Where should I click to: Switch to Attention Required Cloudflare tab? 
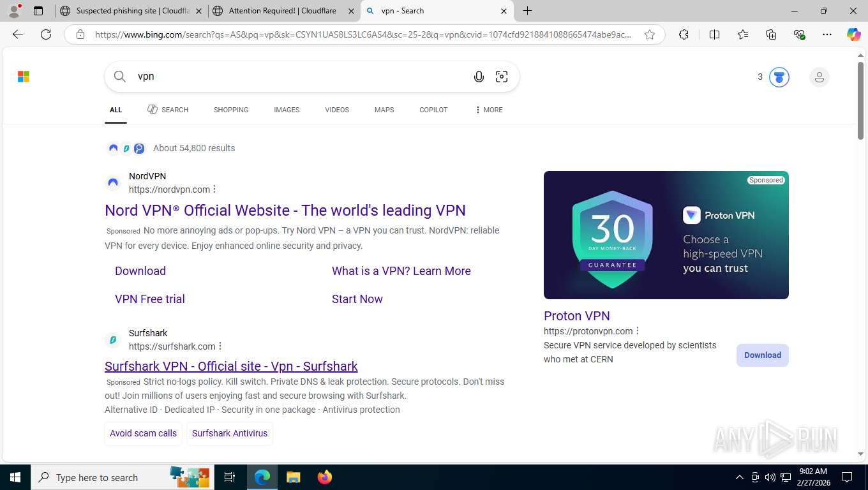point(283,11)
